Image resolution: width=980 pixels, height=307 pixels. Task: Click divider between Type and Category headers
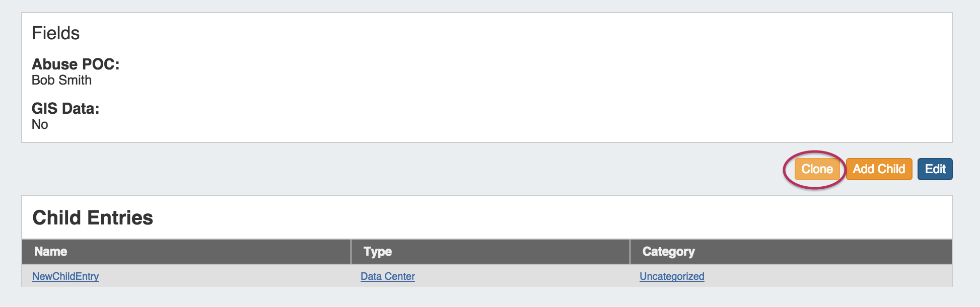point(630,252)
